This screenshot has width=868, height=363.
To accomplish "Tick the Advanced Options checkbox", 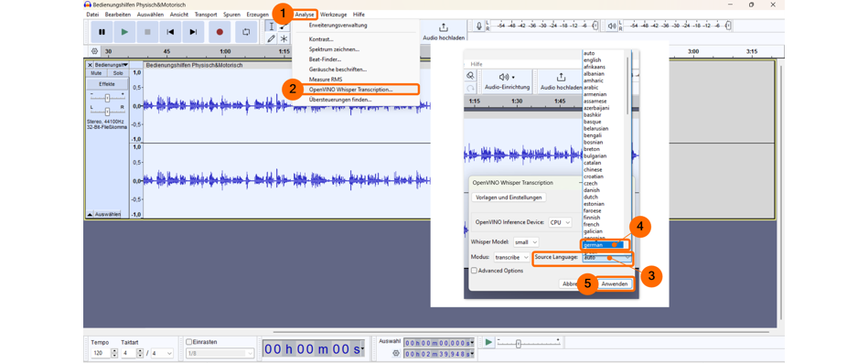I will coord(474,271).
